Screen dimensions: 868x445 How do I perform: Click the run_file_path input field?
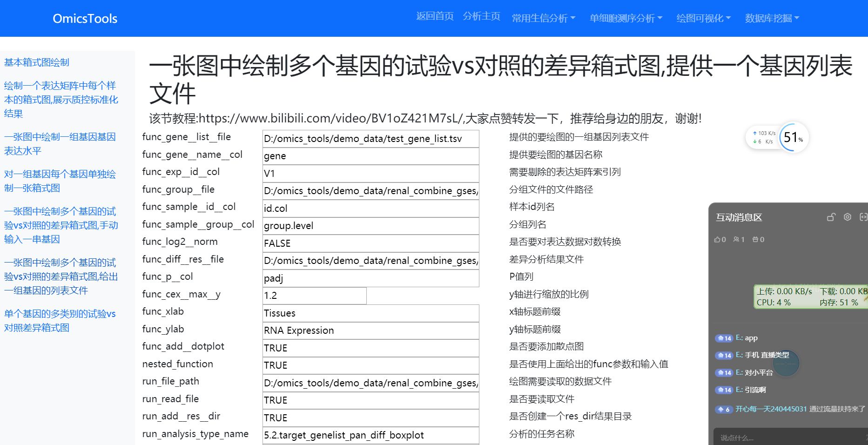coord(371,383)
